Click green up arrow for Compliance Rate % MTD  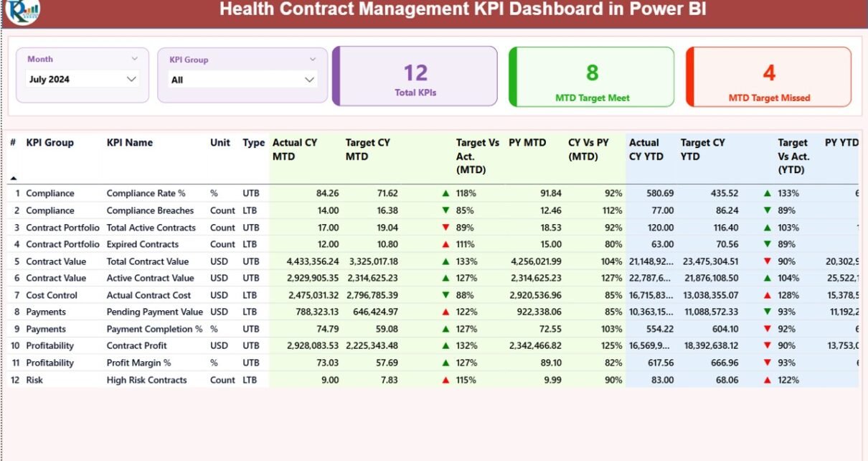coord(446,193)
